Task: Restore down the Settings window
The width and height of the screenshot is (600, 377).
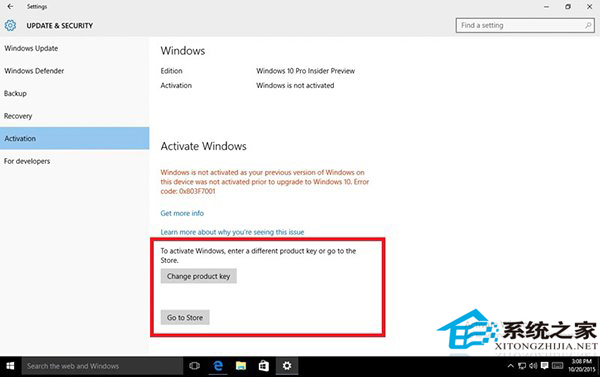Action: coord(568,7)
